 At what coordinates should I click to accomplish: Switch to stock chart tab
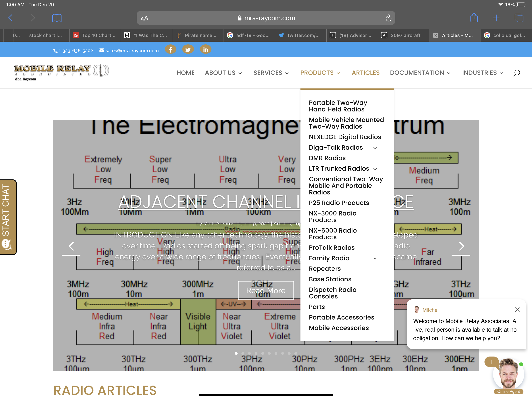[x=49, y=35]
